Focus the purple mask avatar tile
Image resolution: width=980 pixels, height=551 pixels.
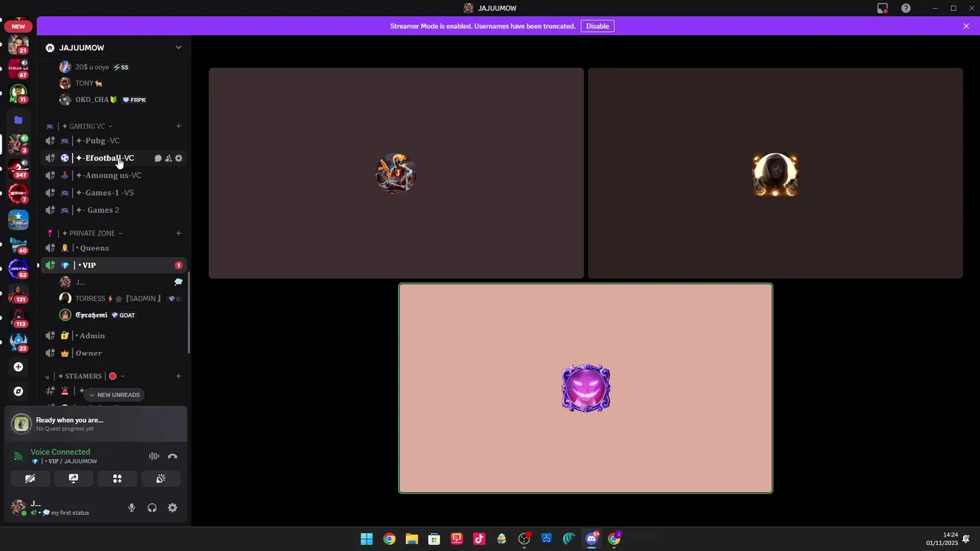coord(586,388)
